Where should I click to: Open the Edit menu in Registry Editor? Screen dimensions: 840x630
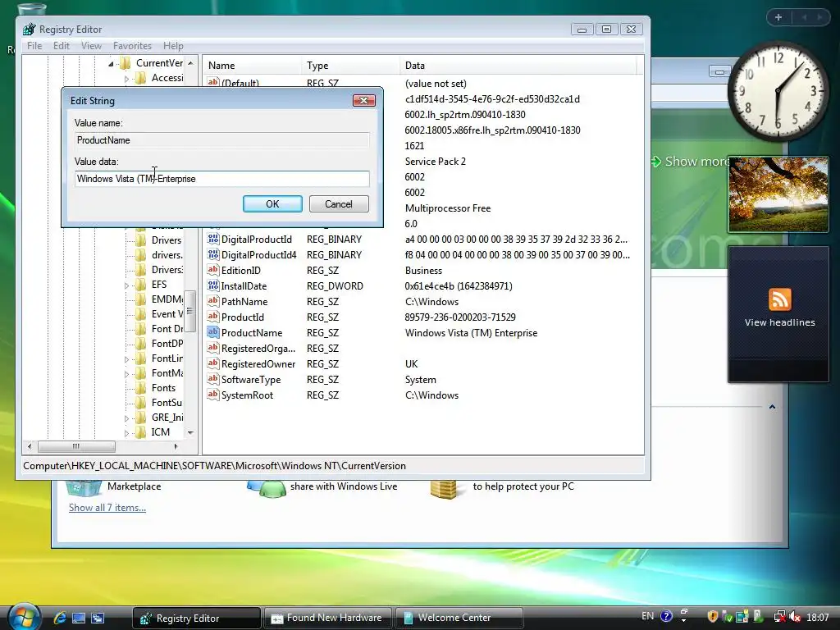[x=61, y=46]
